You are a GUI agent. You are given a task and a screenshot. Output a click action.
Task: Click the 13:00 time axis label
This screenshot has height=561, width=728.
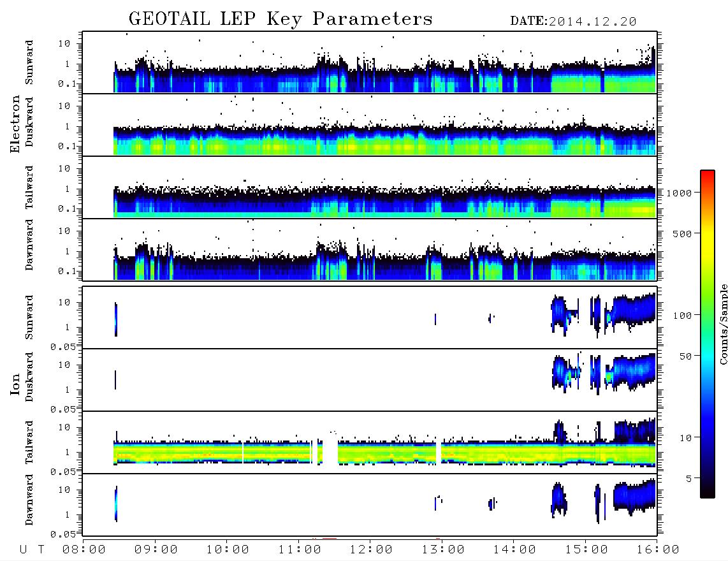[x=443, y=550]
